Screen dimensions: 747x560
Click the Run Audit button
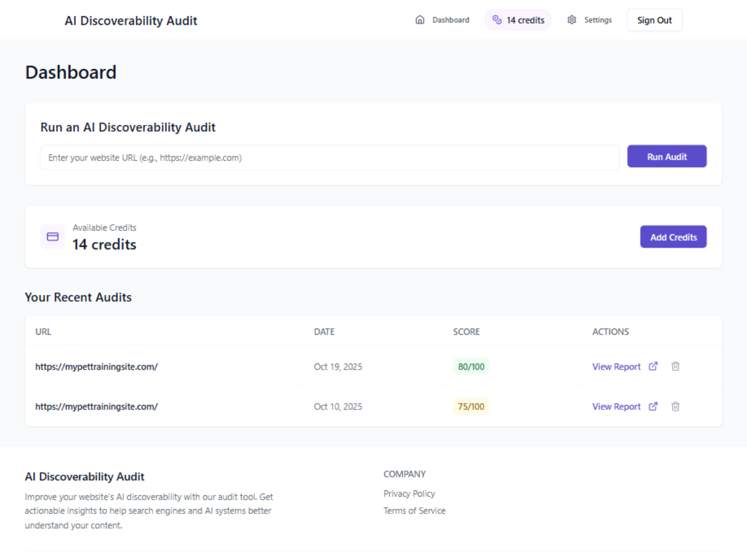pyautogui.click(x=667, y=157)
